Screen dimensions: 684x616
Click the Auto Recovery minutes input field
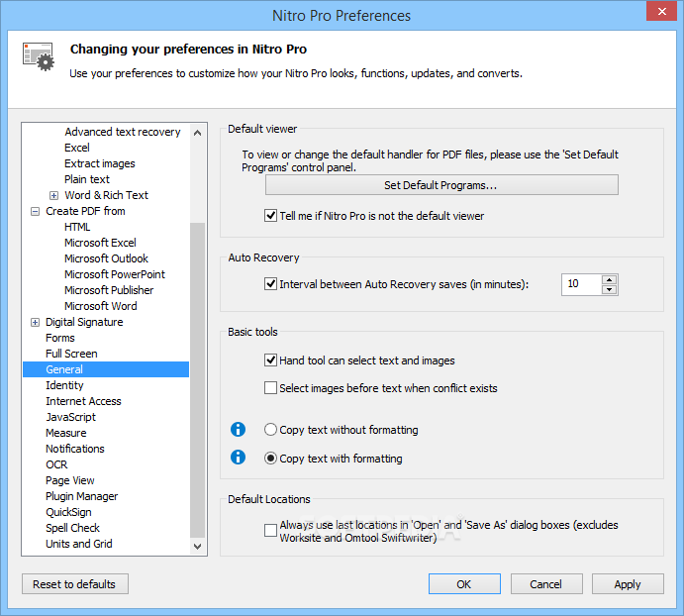[581, 284]
